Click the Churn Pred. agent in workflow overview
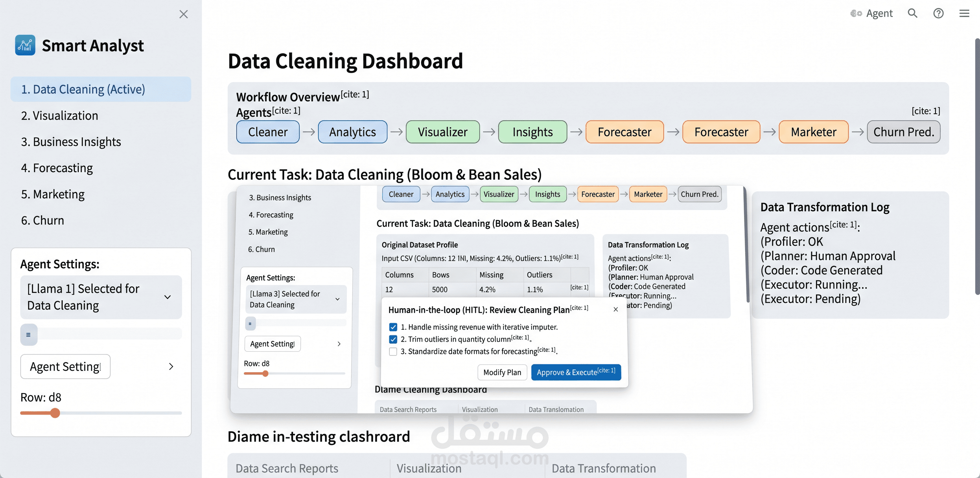Viewport: 980px width, 478px height. pyautogui.click(x=903, y=132)
